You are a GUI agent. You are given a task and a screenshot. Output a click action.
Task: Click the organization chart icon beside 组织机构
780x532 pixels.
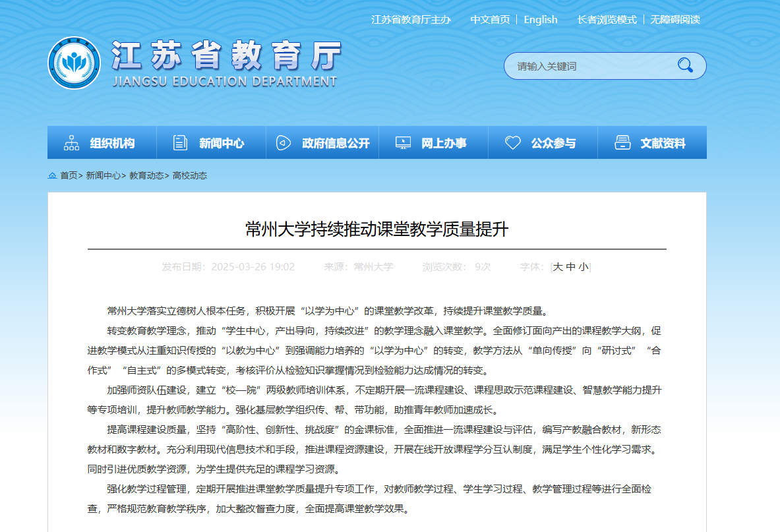pos(71,143)
